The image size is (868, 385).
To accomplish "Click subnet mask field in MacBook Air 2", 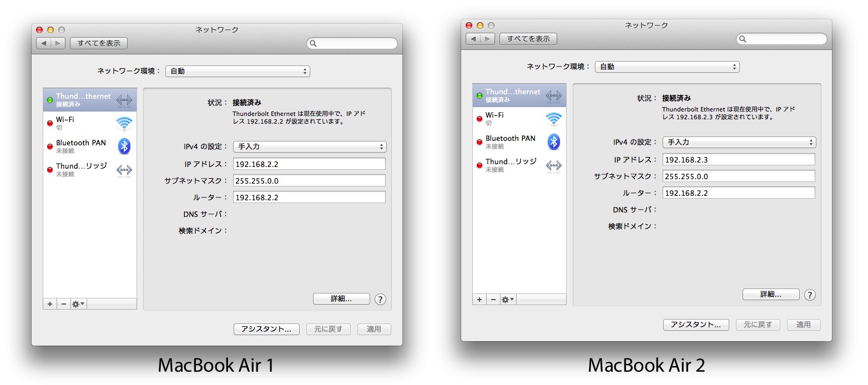I will click(739, 176).
